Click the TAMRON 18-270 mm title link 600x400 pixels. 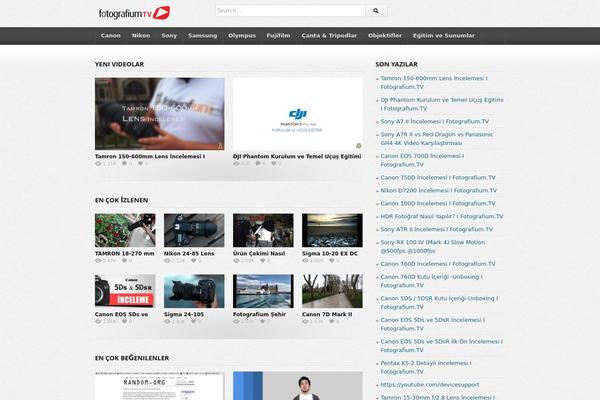pyautogui.click(x=125, y=253)
